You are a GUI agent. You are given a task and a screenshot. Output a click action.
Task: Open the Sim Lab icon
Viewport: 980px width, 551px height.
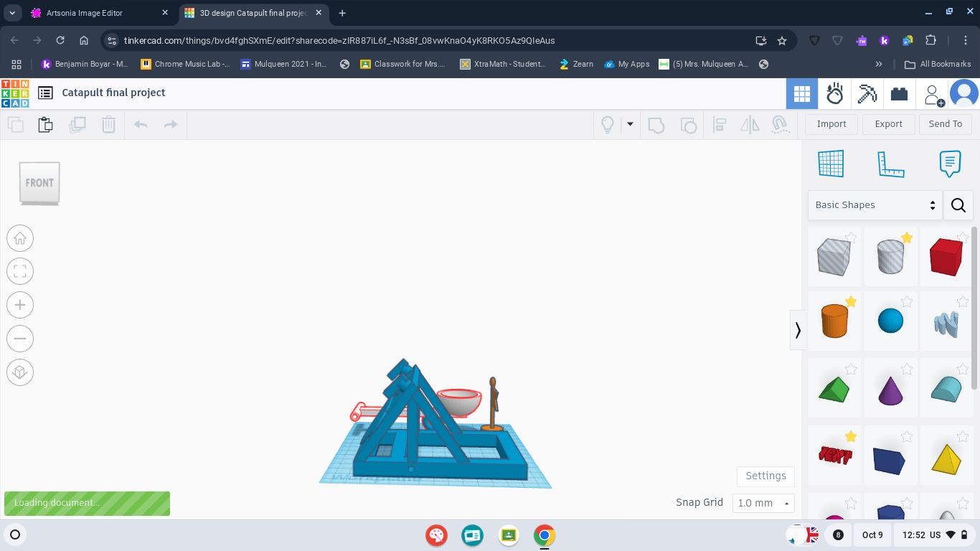834,94
